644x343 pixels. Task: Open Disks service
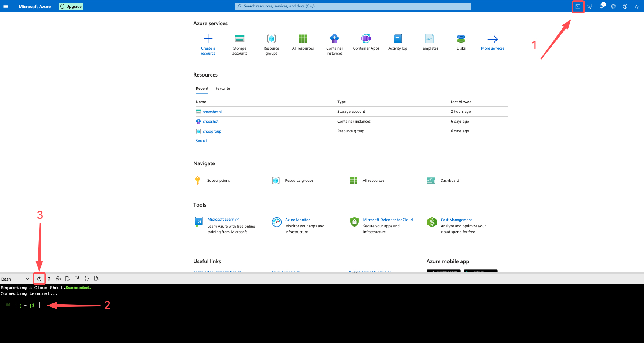click(x=461, y=42)
